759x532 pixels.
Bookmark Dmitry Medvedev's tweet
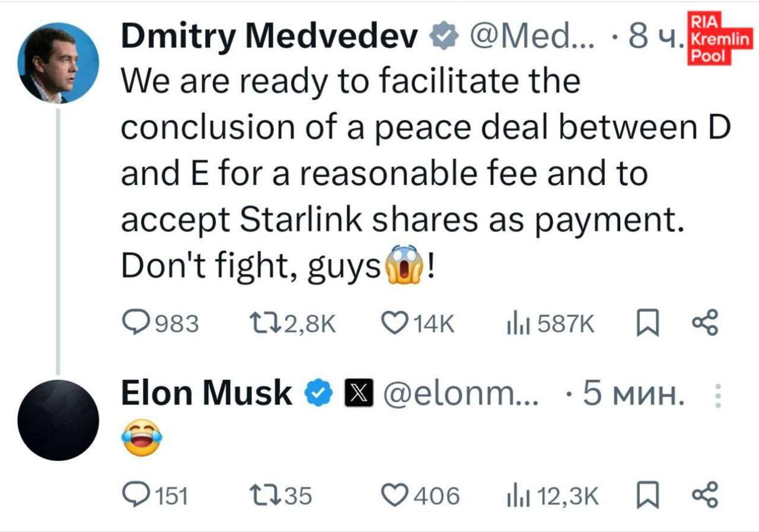[x=648, y=323]
